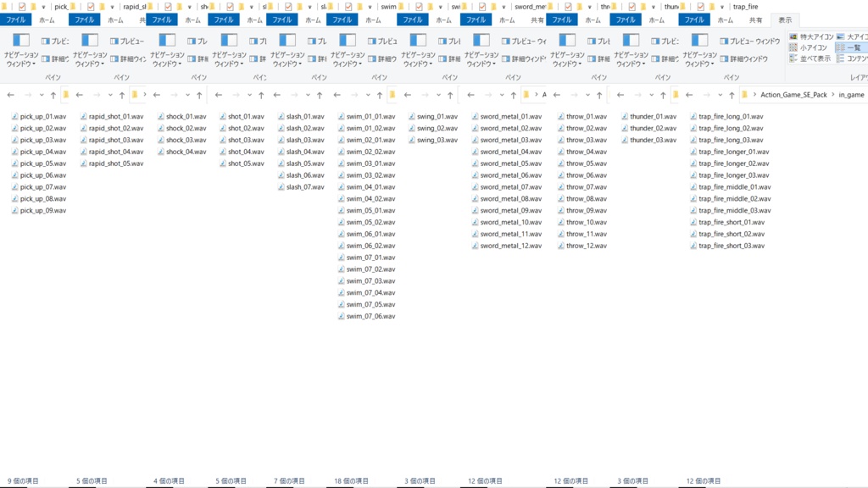Toggle 詳細ウィン details pane in rapid_shot window

[129, 58]
